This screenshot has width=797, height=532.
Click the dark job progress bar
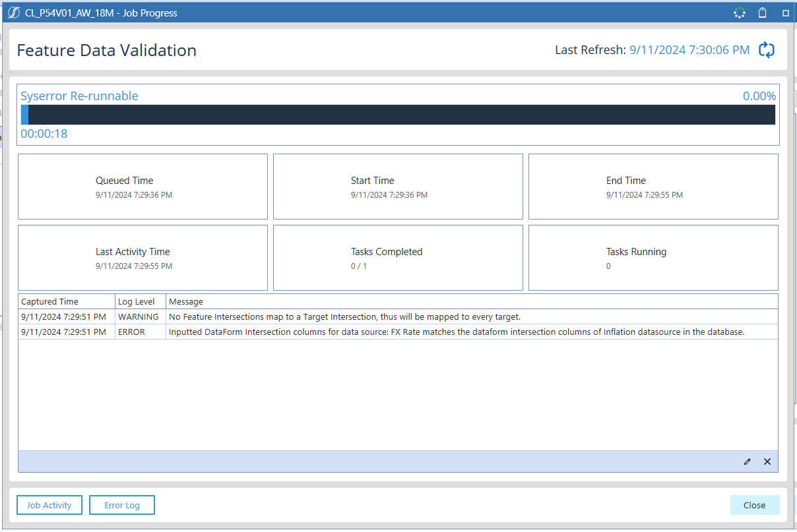[398, 115]
